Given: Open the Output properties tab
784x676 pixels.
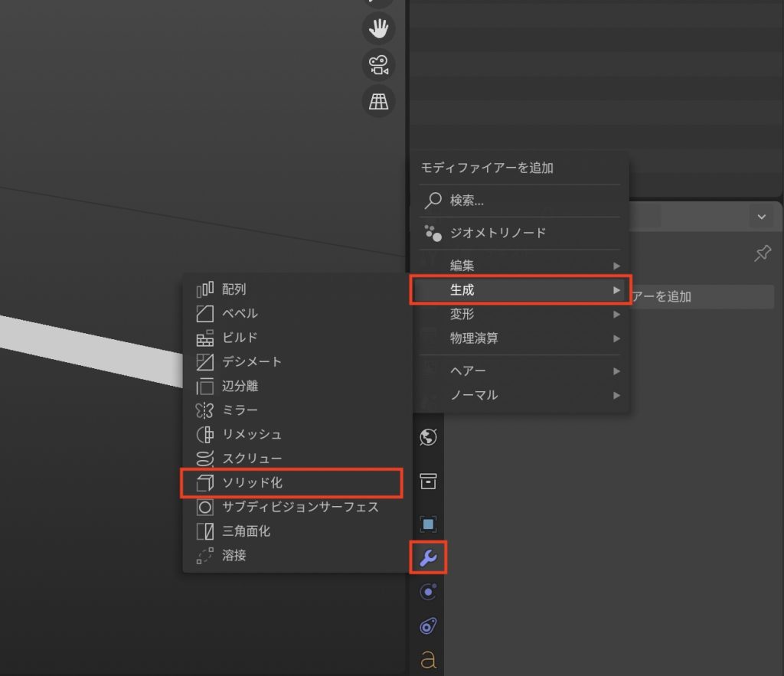Looking at the screenshot, I should 428,482.
